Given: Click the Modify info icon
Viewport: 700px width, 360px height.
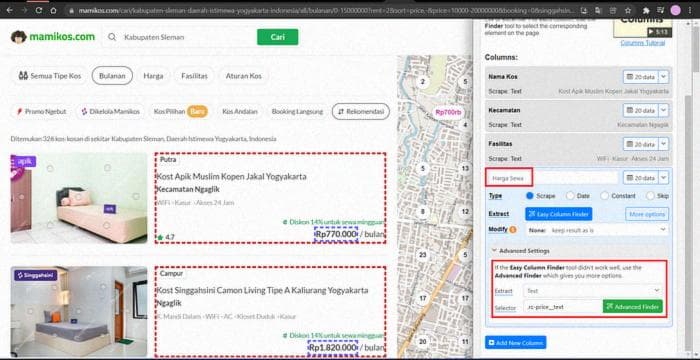Looking at the screenshot, I should 513,230.
